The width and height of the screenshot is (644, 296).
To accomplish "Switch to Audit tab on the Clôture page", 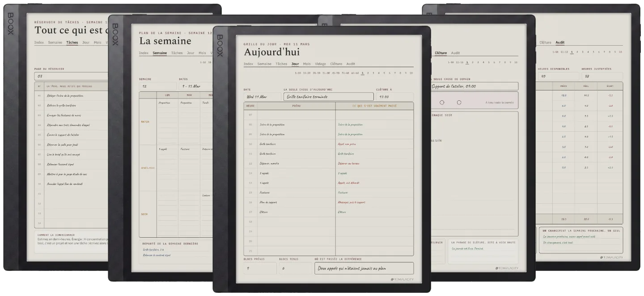I will [455, 53].
